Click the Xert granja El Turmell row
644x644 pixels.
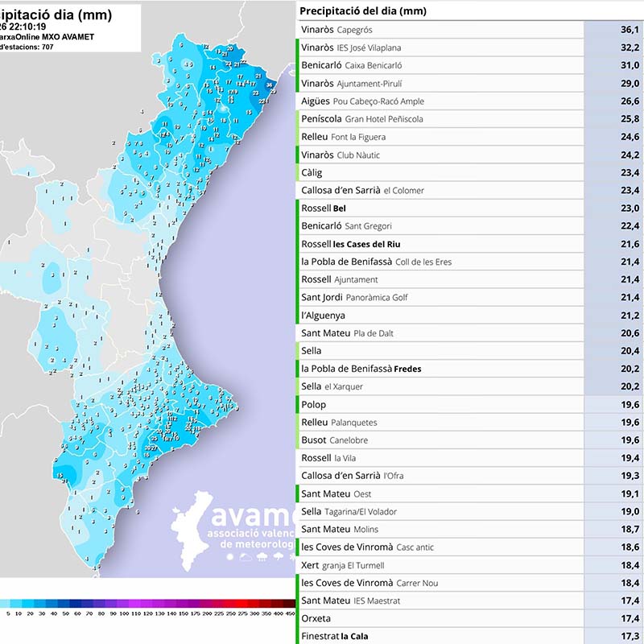point(439,565)
